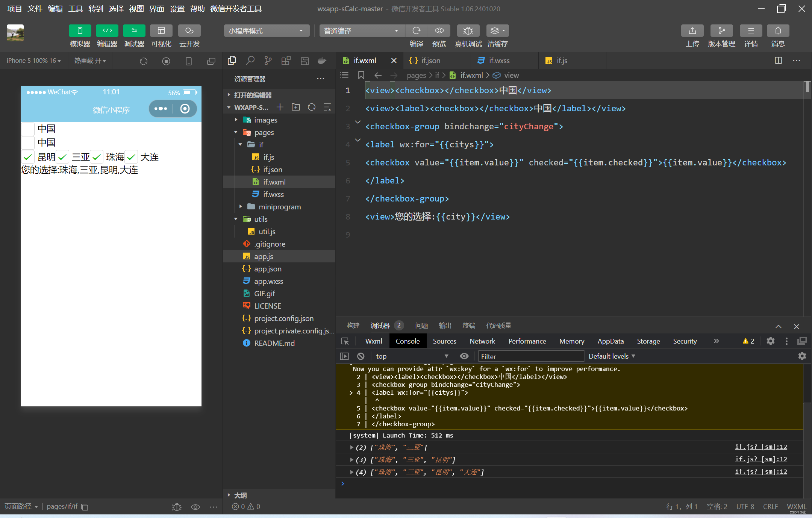Image resolution: width=812 pixels, height=518 pixels.
Task: Check the second 中国 checkbox in simulator
Action: 28,142
